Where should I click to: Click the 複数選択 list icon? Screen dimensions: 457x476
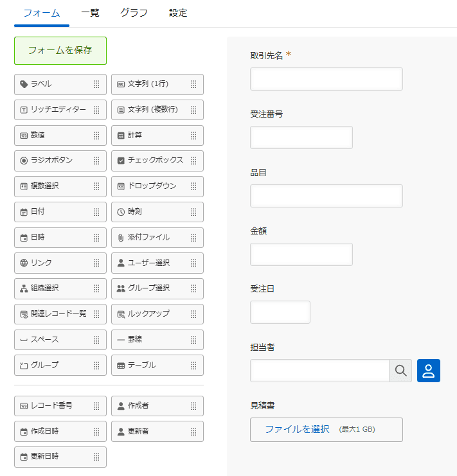(24, 186)
